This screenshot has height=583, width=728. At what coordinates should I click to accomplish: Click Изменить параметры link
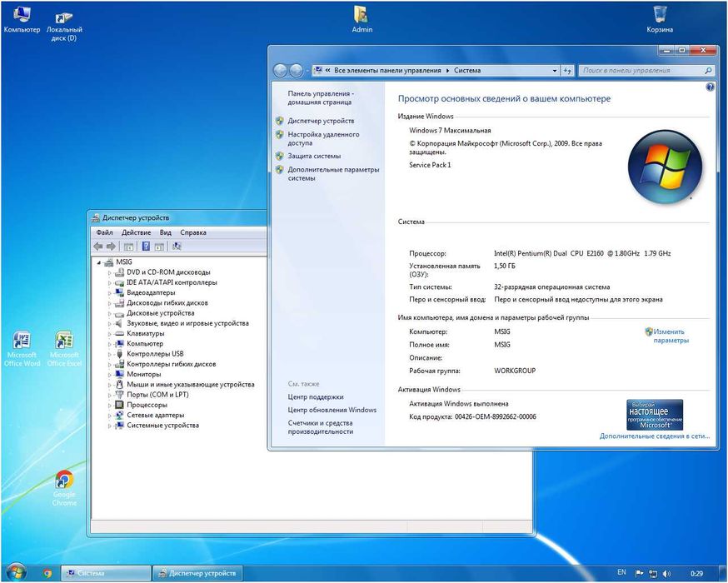671,336
